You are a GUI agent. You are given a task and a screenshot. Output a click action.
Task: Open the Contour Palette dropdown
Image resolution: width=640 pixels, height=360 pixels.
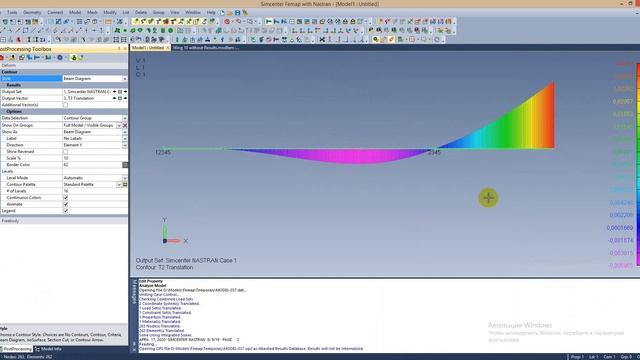[x=119, y=184]
